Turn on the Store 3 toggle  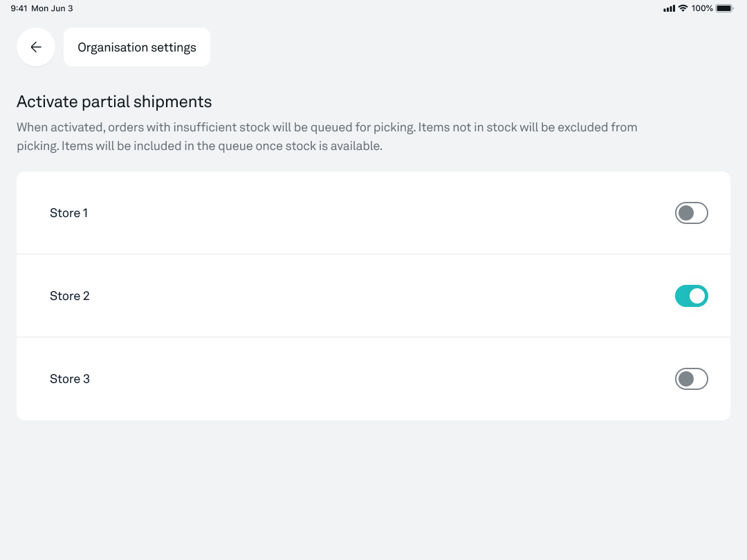pyautogui.click(x=691, y=379)
